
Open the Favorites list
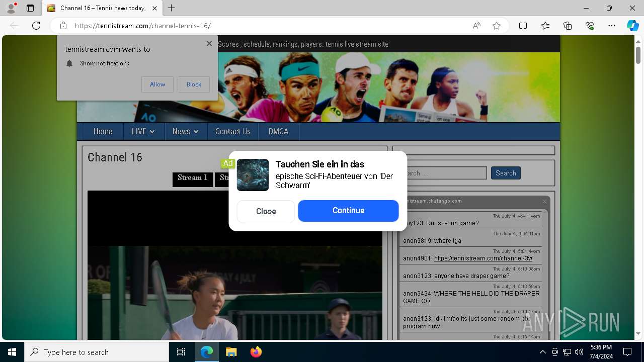545,26
